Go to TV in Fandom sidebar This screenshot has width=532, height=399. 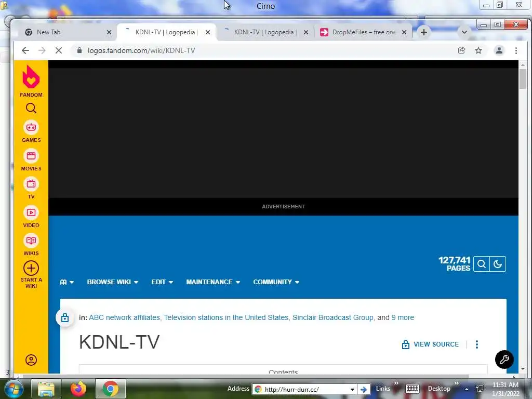click(x=31, y=188)
